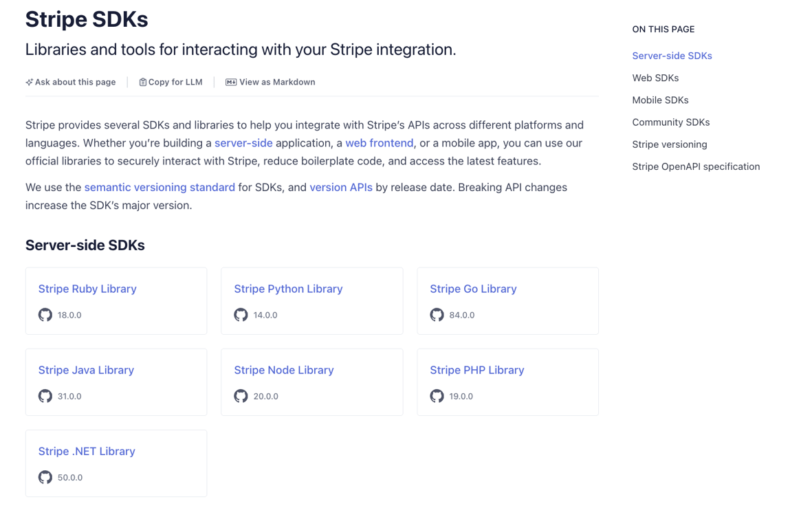
Task: Open the Stripe Ruby Library page
Action: tap(87, 289)
